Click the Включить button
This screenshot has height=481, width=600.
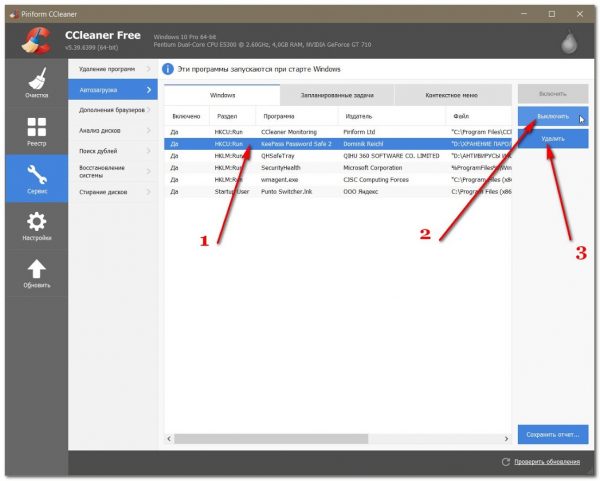pos(553,94)
